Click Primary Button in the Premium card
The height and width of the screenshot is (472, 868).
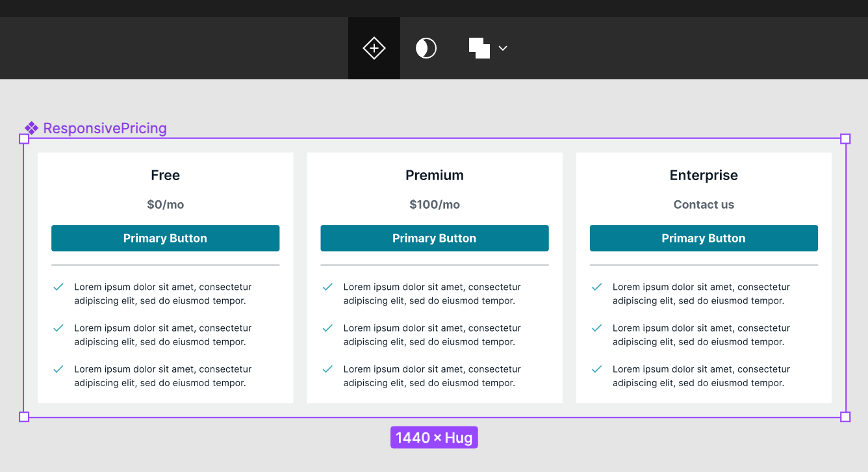point(434,238)
